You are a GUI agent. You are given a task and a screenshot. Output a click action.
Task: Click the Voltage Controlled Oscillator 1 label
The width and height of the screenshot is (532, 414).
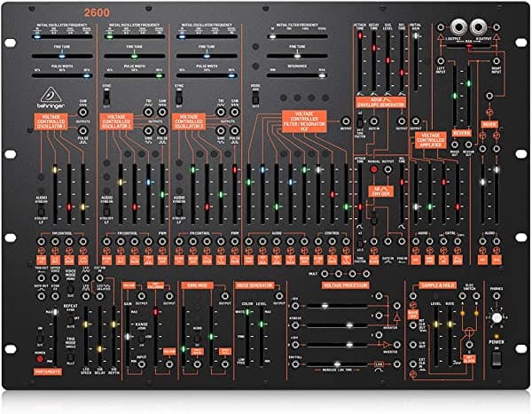click(51, 121)
